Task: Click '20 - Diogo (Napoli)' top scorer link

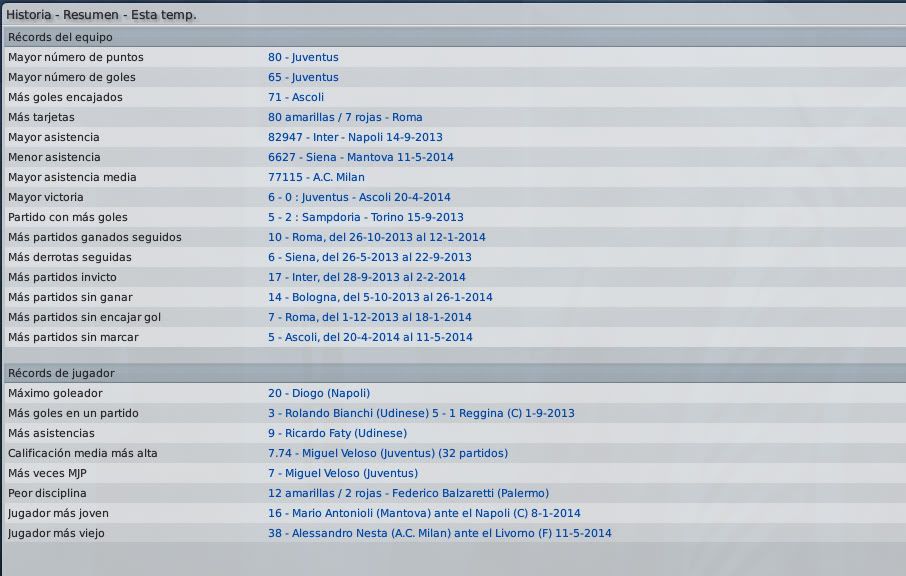Action: (318, 393)
